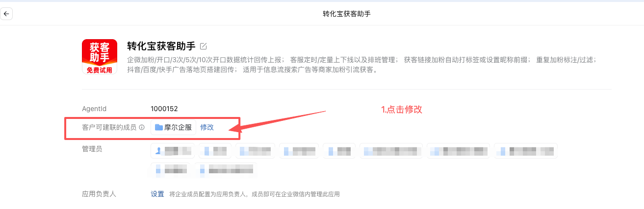Open 设置 for 应用负责人
This screenshot has height=209, width=644.
(x=157, y=194)
